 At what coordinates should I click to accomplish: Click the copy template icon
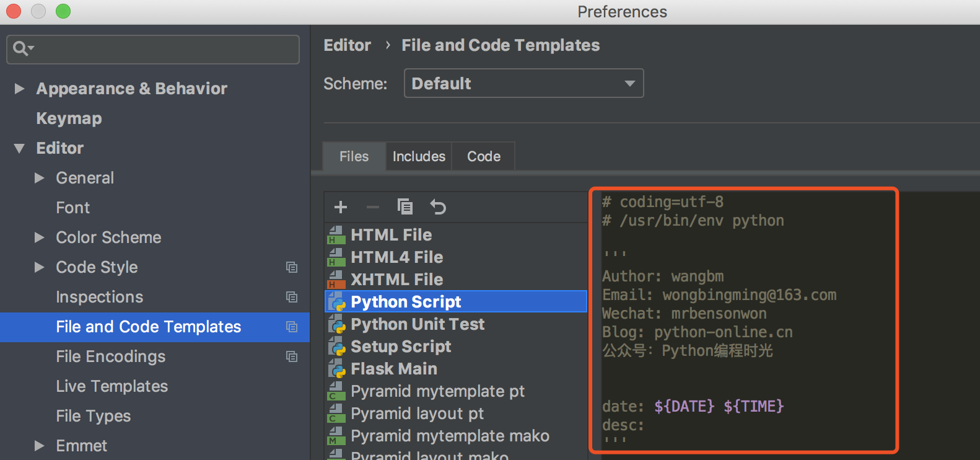pos(405,206)
